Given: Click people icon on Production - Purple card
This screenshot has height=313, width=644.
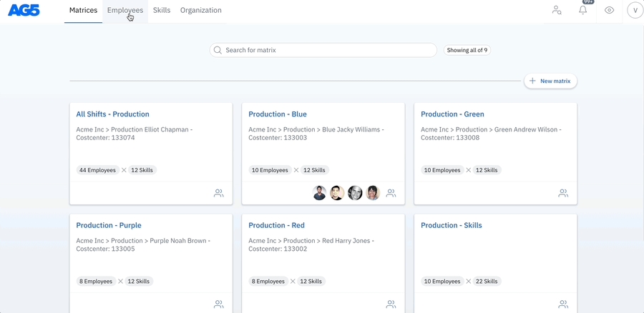Looking at the screenshot, I should [219, 304].
